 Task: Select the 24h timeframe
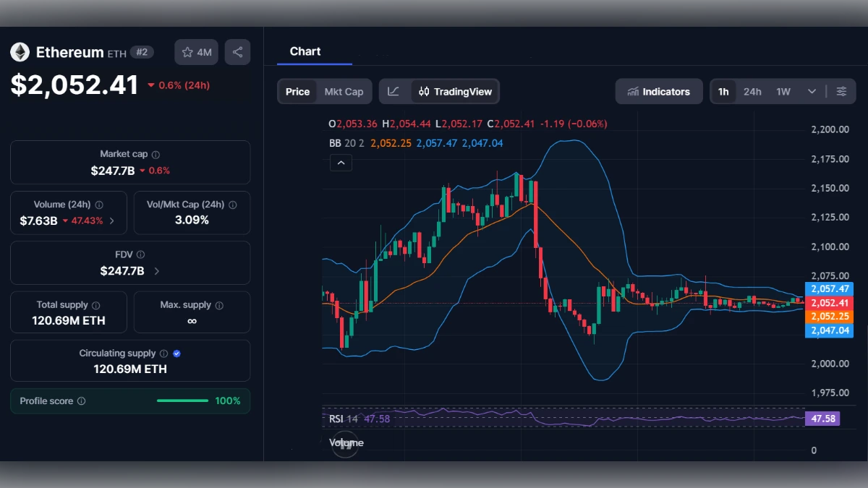tap(752, 91)
